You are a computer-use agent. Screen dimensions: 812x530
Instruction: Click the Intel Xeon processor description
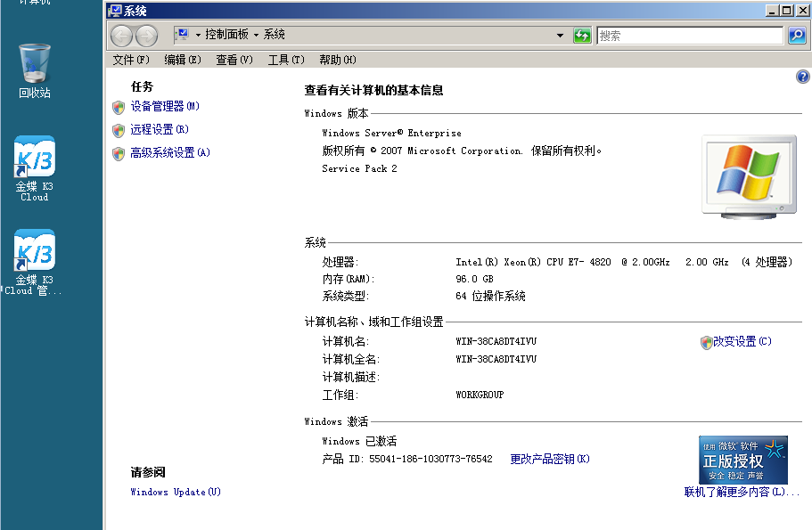(624, 262)
